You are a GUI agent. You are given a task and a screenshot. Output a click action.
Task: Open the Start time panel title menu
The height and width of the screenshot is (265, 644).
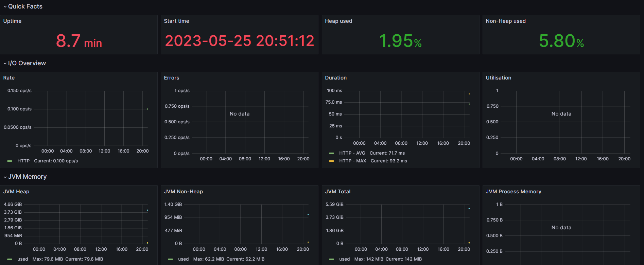[x=176, y=21]
